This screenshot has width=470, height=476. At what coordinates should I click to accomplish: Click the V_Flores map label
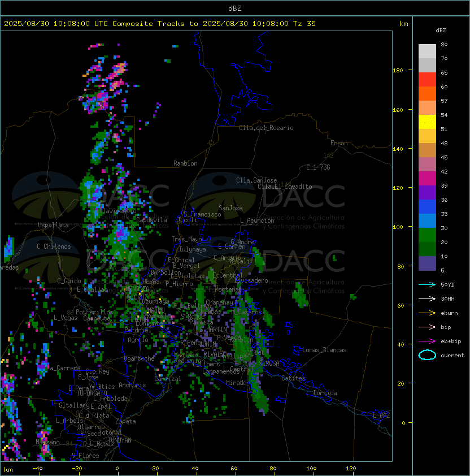coord(85,456)
